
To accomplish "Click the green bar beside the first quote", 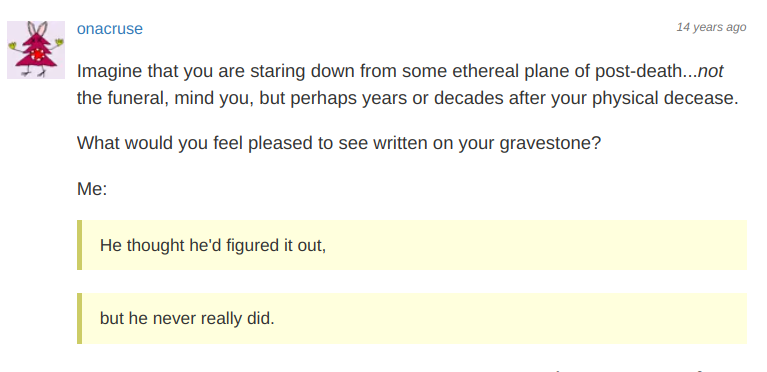I will (x=79, y=245).
